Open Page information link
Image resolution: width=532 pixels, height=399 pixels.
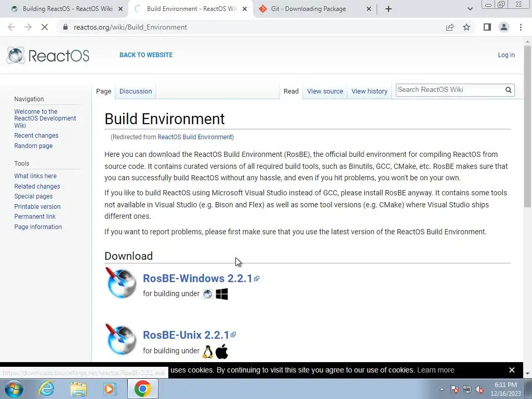click(38, 227)
